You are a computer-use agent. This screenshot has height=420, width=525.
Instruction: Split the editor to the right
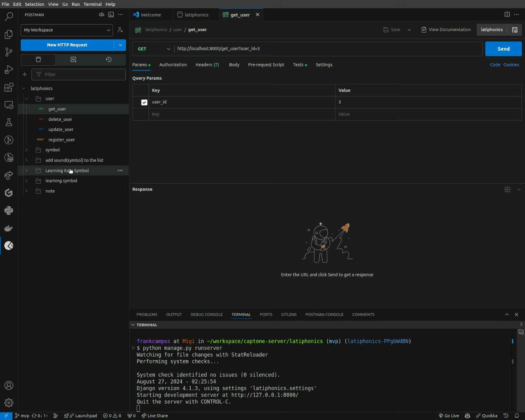pos(507,14)
